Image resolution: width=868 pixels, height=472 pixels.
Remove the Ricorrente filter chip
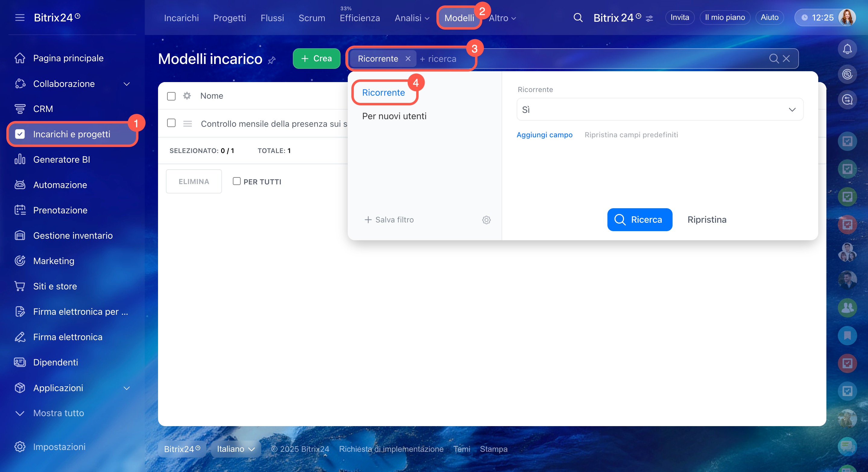[x=408, y=59]
